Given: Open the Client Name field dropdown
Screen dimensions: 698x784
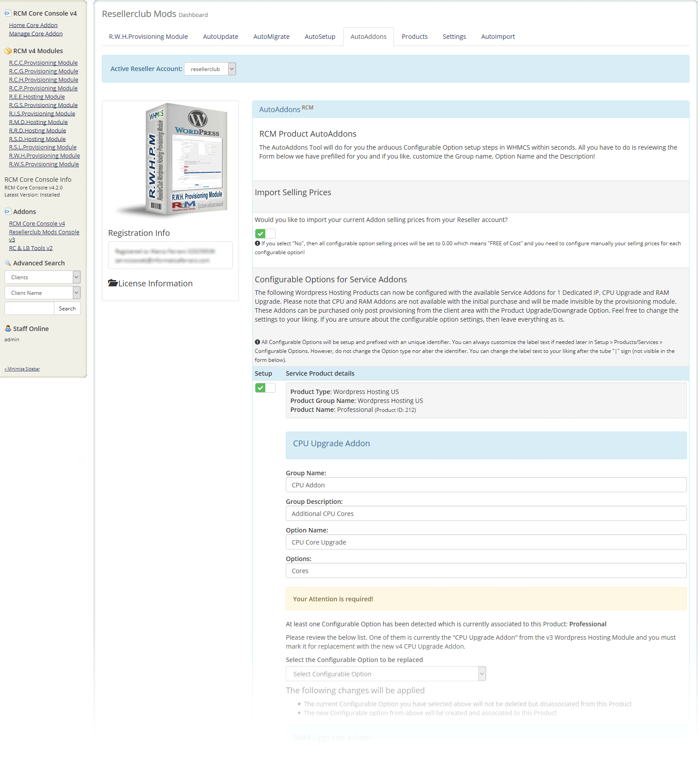Looking at the screenshot, I should tap(42, 293).
